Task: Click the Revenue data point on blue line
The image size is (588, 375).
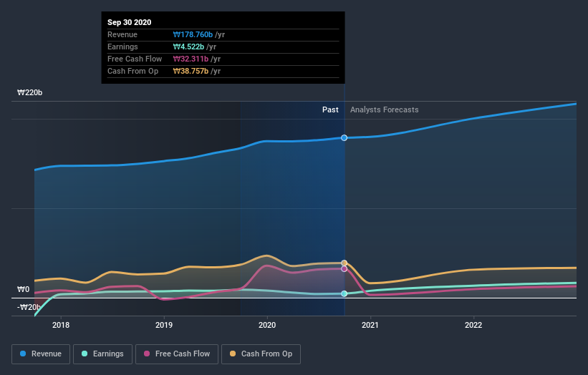Action: tap(344, 138)
